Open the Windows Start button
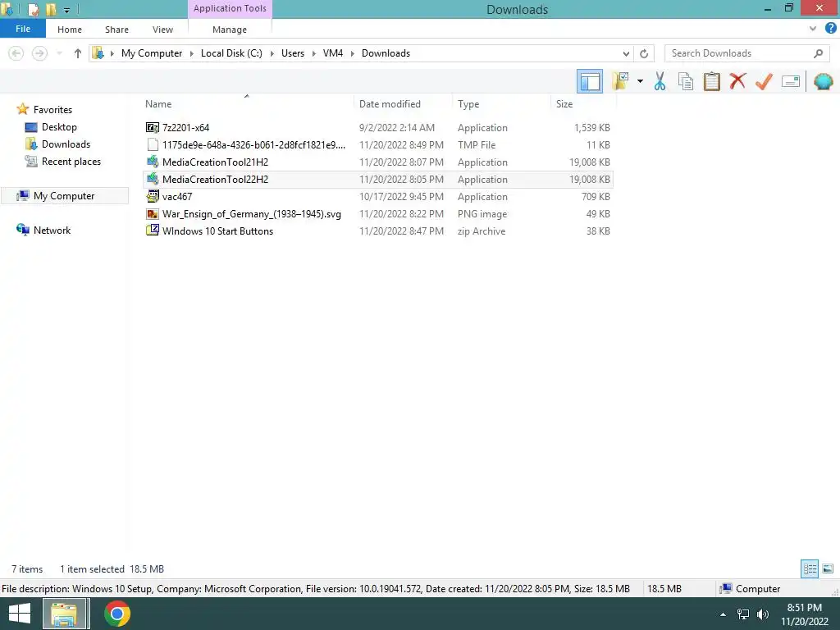The height and width of the screenshot is (630, 840). tap(20, 614)
